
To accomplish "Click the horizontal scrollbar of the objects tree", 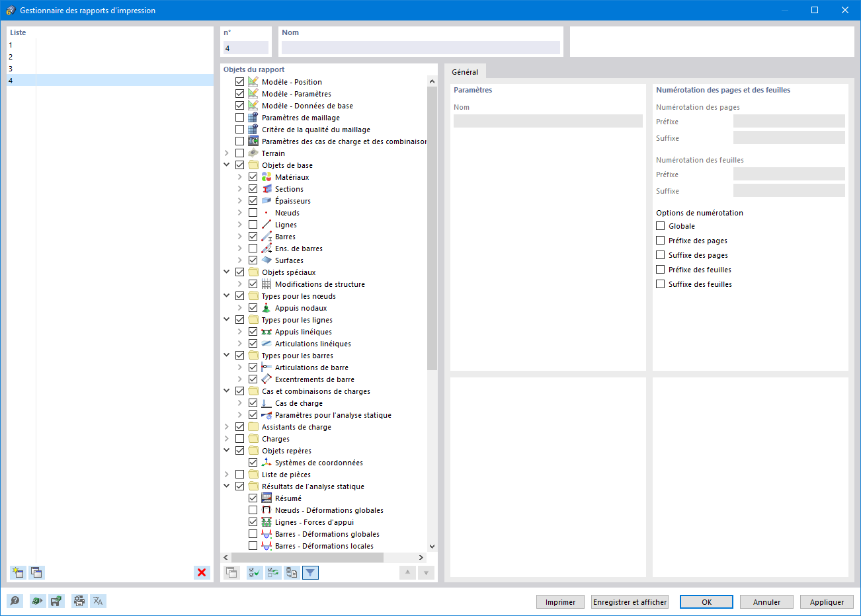I will click(x=307, y=558).
